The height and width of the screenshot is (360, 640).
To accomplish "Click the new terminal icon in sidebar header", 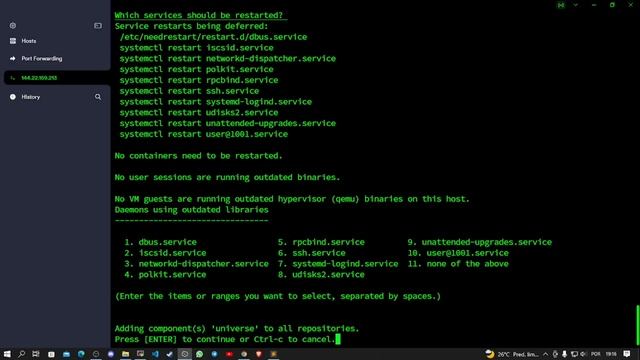I will pyautogui.click(x=98, y=26).
